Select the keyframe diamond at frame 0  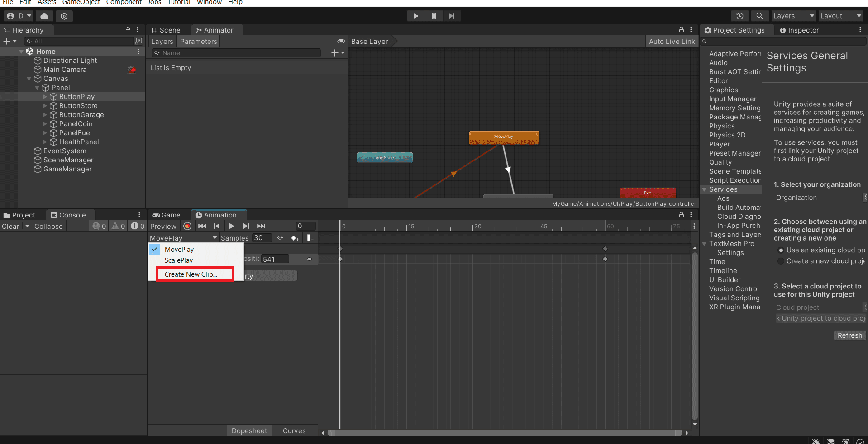[341, 248]
